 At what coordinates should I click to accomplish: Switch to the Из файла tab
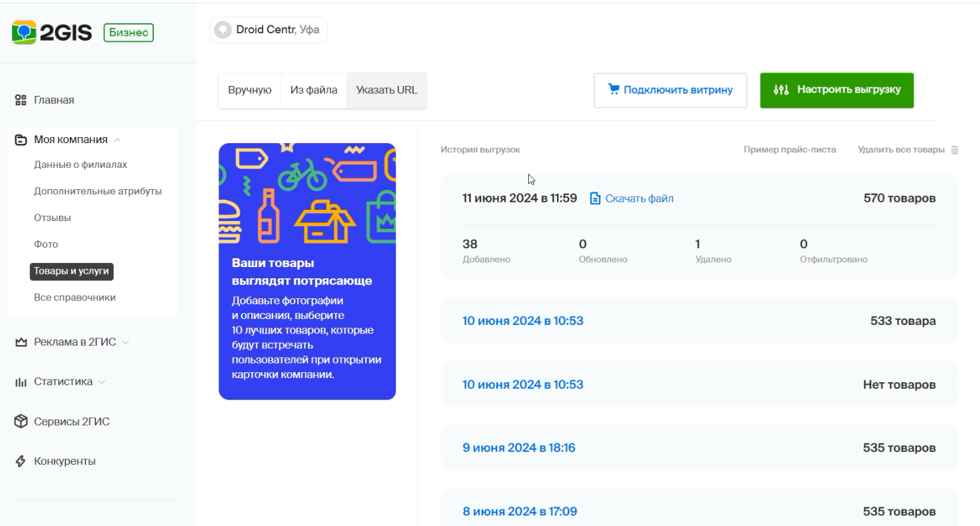(314, 91)
